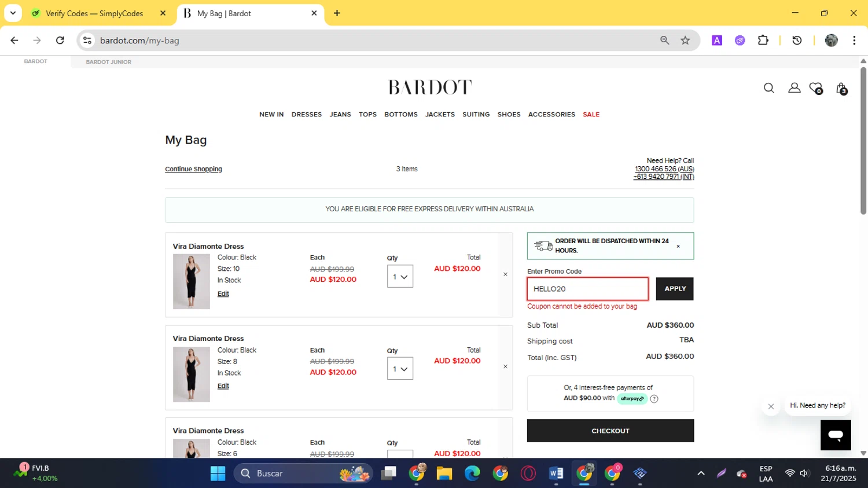Open quantity dropdown for the Size 10 dress
The width and height of the screenshot is (868, 488).
click(x=400, y=277)
